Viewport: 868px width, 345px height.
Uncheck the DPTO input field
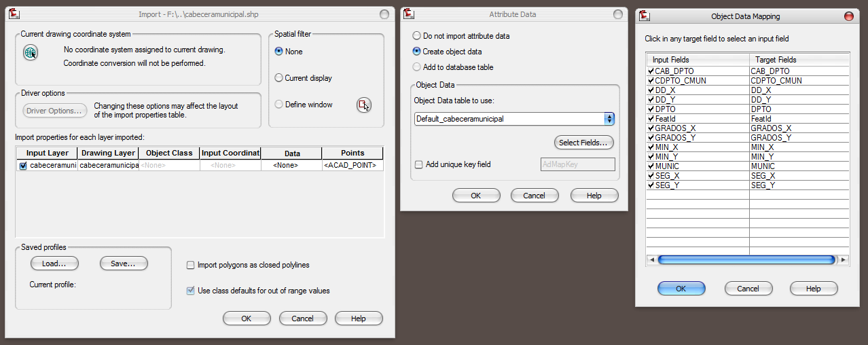pyautogui.click(x=651, y=109)
